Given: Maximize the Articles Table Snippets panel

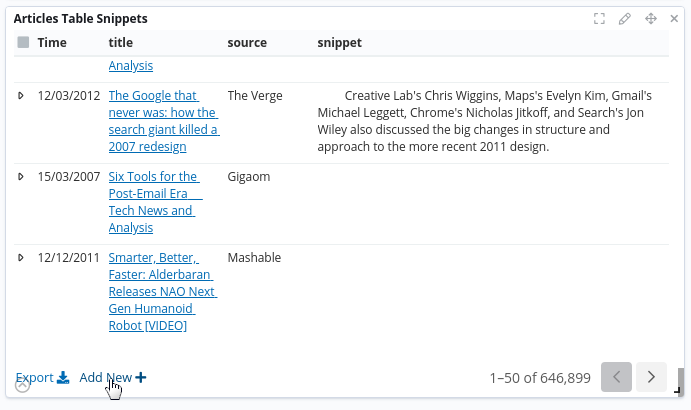Looking at the screenshot, I should [x=599, y=19].
